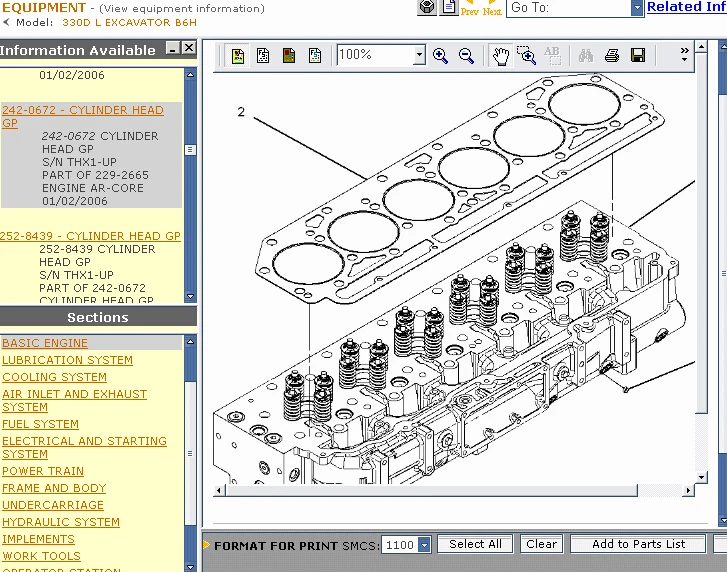
Task: Click the Select All button
Action: tap(475, 544)
